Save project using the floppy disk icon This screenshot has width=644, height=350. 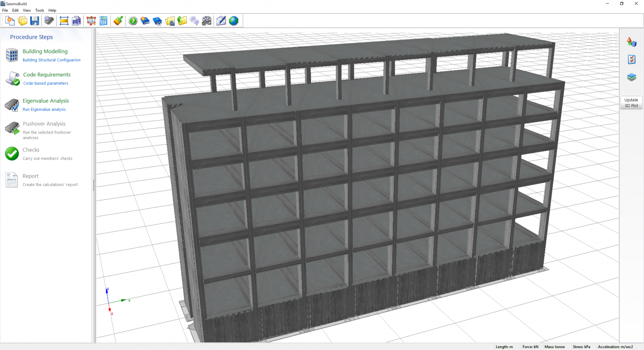pyautogui.click(x=35, y=21)
